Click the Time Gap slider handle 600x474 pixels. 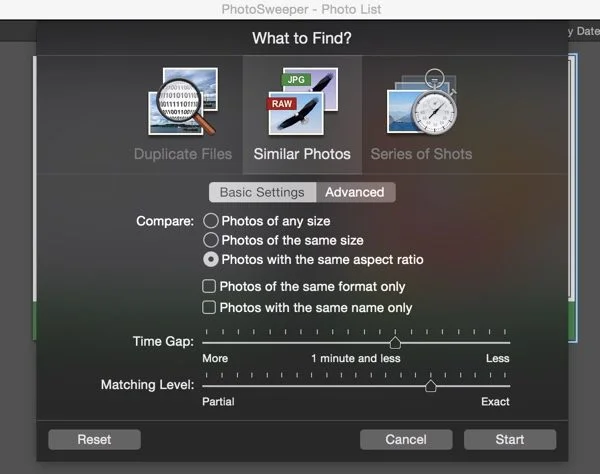pos(395,343)
